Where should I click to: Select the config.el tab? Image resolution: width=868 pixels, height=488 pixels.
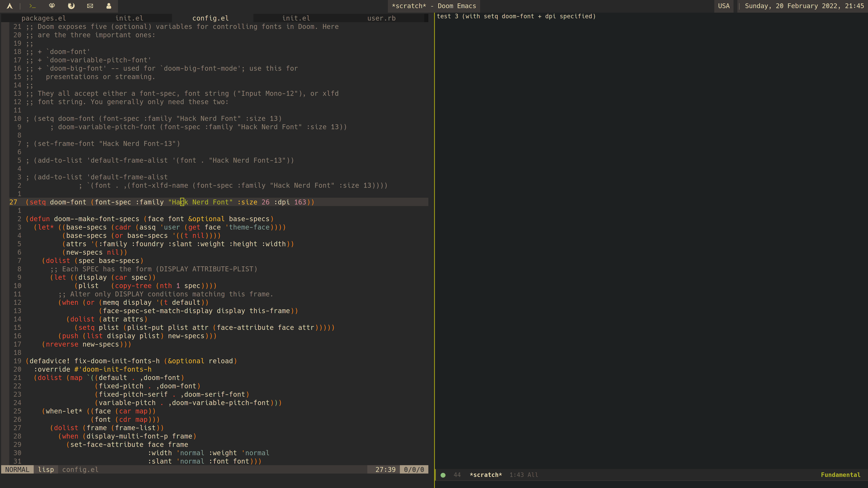click(210, 18)
